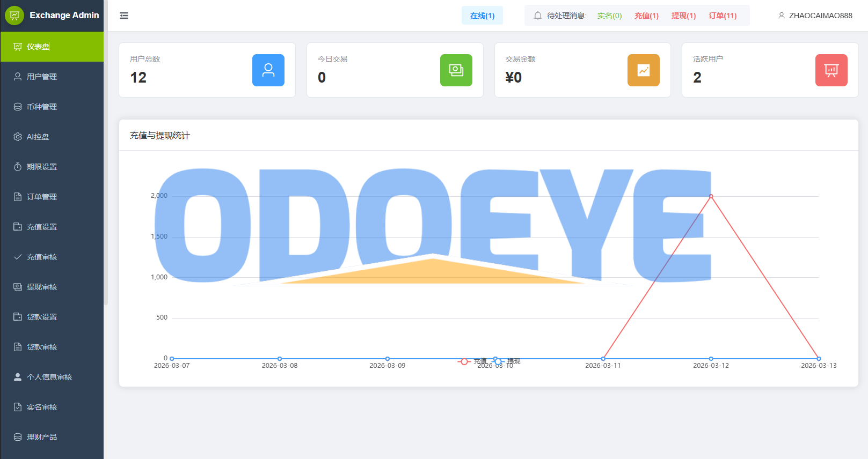Collapse the sidebar with the hamburger icon

tap(124, 16)
